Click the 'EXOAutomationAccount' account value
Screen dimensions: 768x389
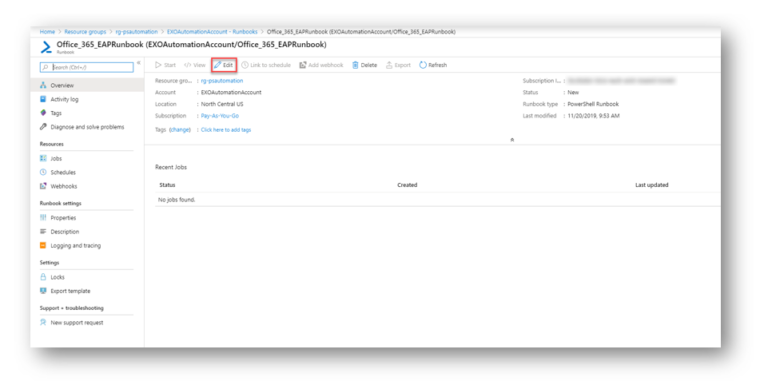pyautogui.click(x=231, y=93)
